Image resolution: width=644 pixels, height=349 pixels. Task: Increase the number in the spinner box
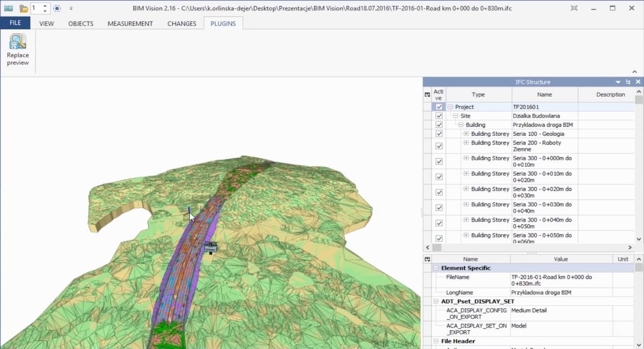45,6
